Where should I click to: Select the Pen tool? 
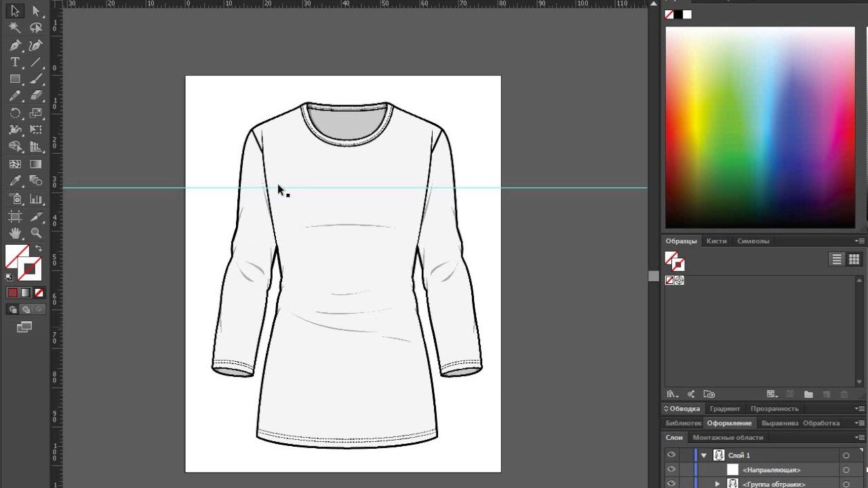[15, 45]
